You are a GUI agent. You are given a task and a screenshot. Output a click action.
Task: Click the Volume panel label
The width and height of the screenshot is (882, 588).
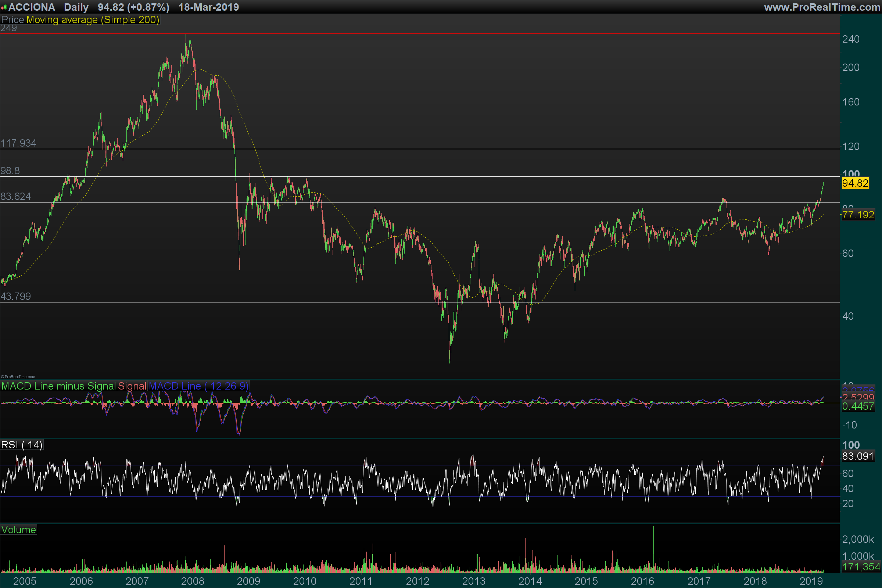point(18,530)
